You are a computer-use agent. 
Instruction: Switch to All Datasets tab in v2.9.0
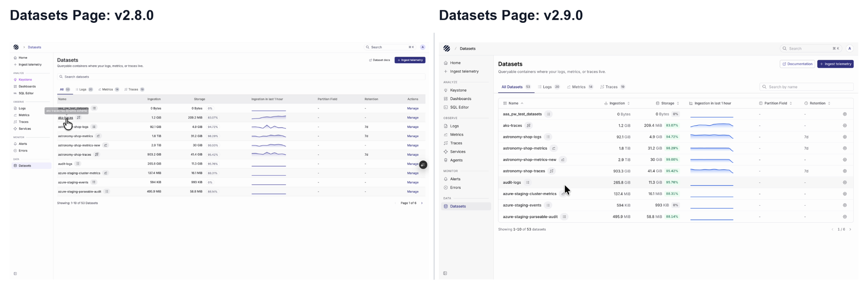(x=516, y=87)
